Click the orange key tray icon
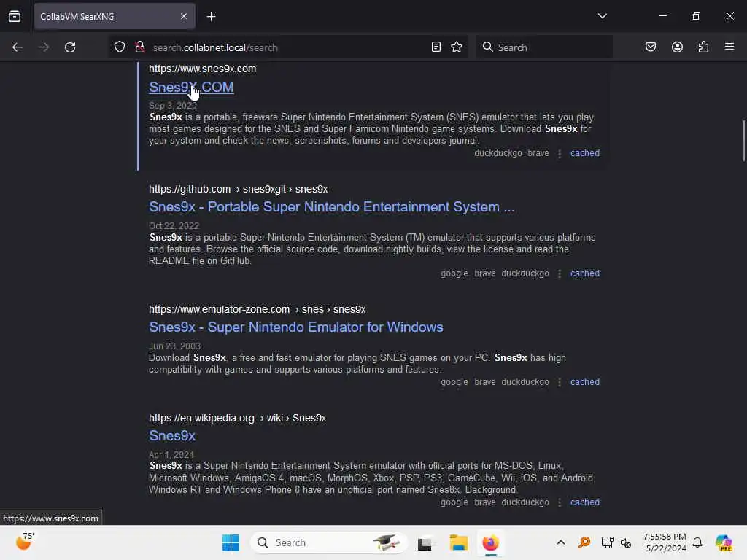The image size is (747, 560). point(584,542)
